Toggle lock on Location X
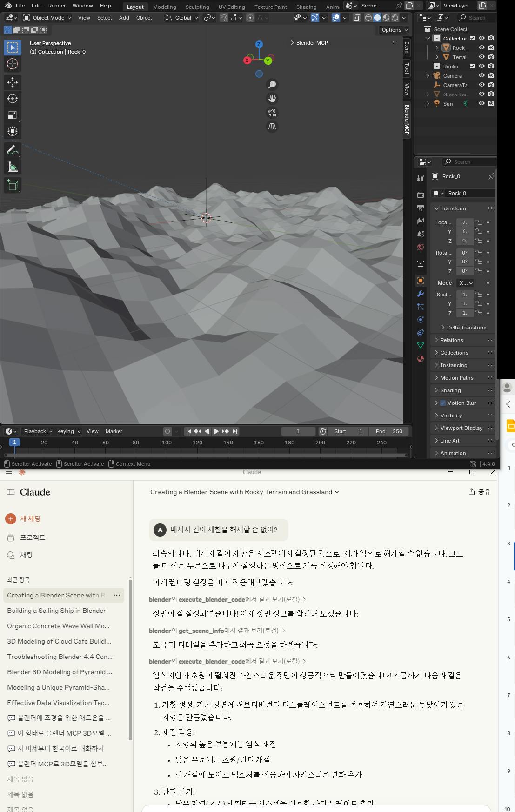 (x=479, y=222)
